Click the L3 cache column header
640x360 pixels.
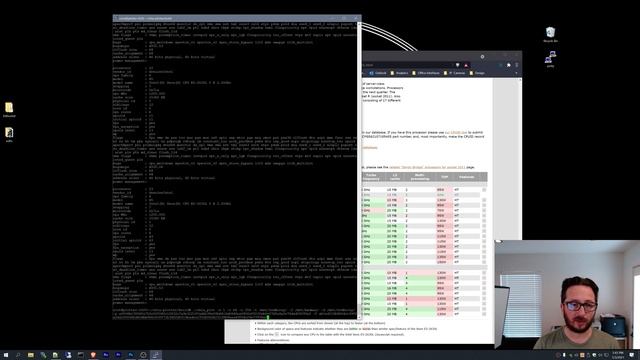394,177
